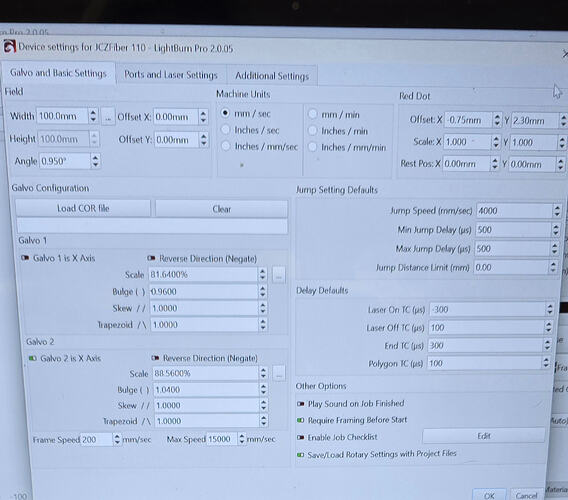This screenshot has width=568, height=500.
Task: Toggle Galvo 1 Reverse Direction (Negate)
Action: point(151,258)
